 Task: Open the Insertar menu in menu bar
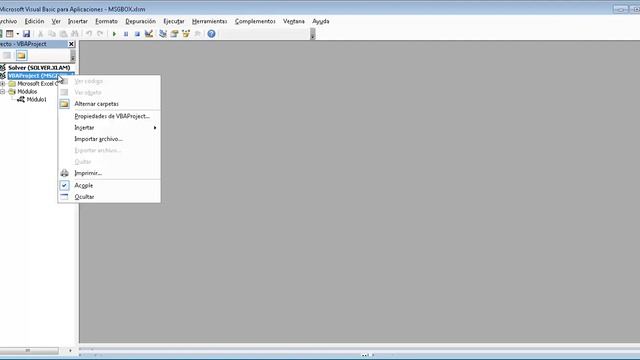click(78, 21)
